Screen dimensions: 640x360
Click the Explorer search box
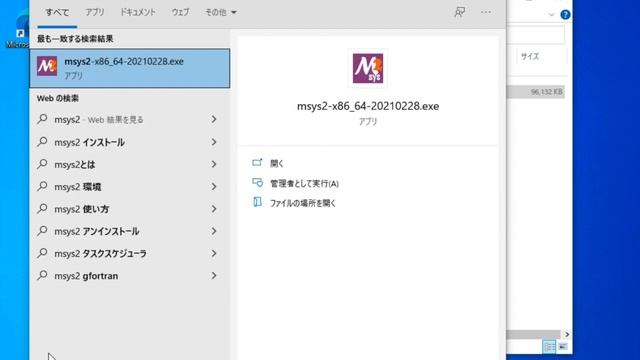tap(536, 35)
